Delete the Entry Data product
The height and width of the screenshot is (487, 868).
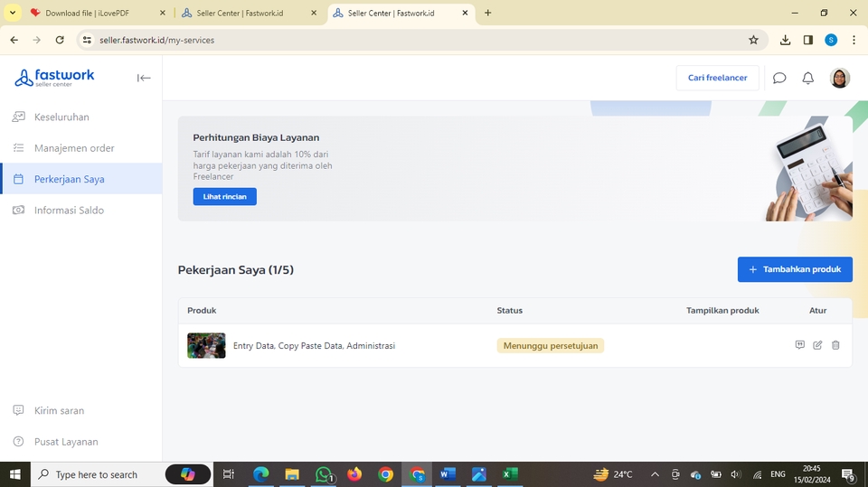(x=835, y=345)
